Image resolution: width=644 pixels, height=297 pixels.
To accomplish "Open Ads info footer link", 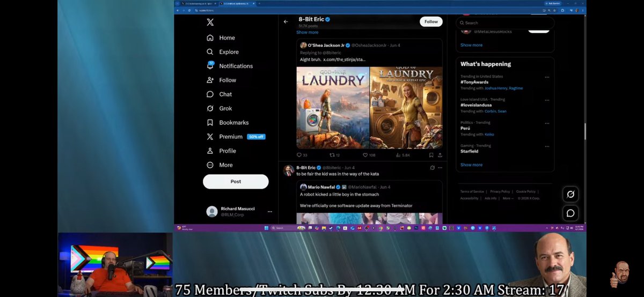I will (491, 198).
